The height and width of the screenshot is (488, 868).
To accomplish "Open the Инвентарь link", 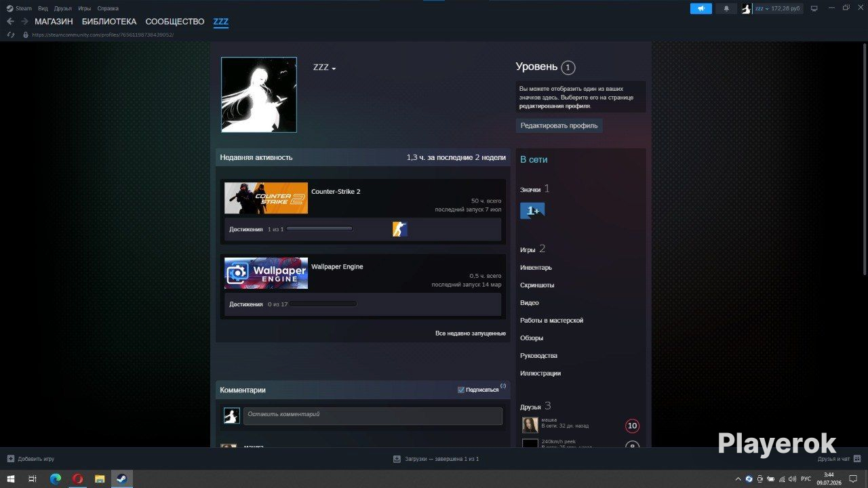I will [x=536, y=268].
